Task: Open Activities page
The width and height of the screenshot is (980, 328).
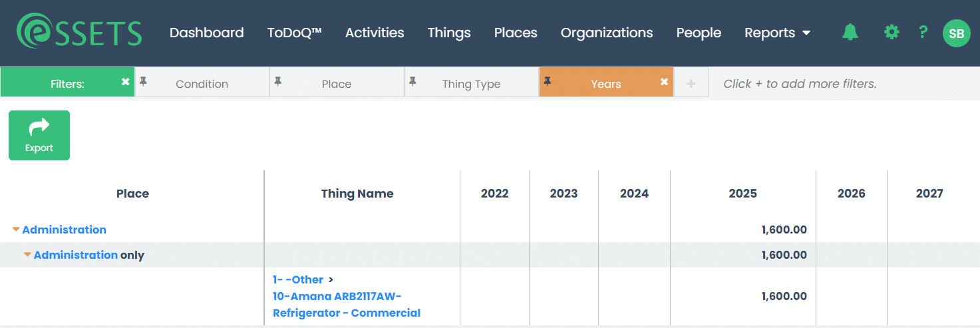Action: 375,33
